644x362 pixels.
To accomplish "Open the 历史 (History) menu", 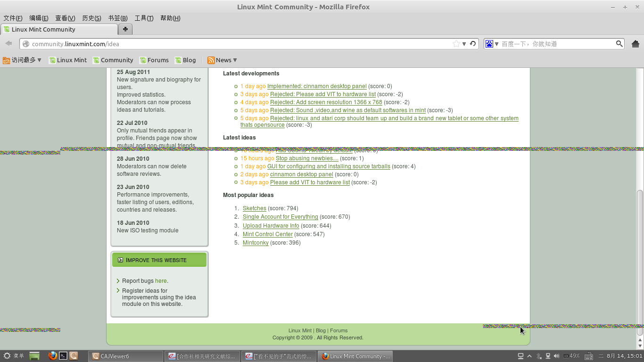I will pyautogui.click(x=91, y=18).
